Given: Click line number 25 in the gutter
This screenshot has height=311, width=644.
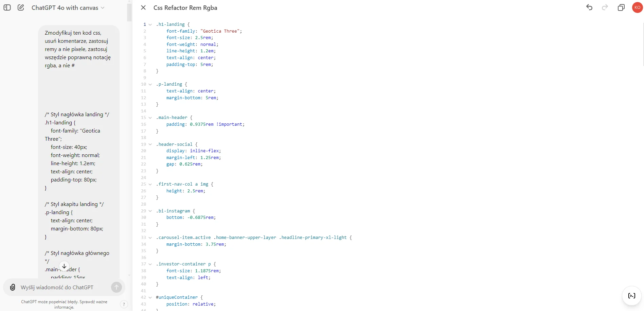Looking at the screenshot, I should coord(143,184).
